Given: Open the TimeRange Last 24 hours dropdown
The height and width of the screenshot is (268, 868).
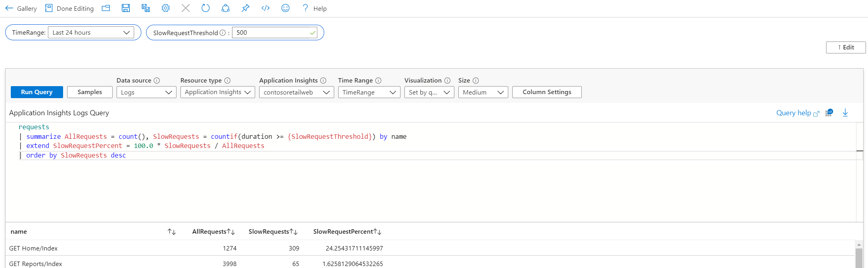Looking at the screenshot, I should pos(91,32).
